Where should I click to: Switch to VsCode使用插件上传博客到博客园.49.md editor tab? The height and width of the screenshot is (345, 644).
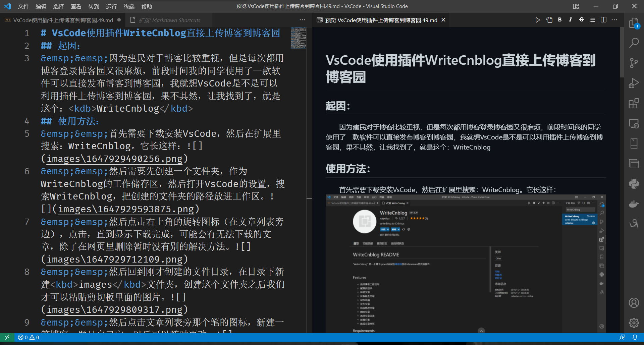tap(62, 20)
